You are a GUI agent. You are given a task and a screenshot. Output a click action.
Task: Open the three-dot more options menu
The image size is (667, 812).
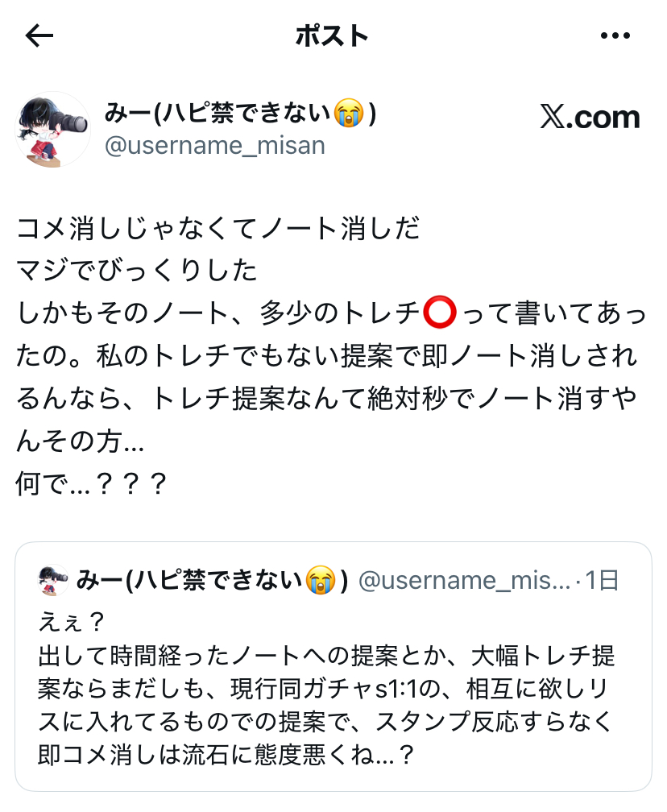coord(615,35)
